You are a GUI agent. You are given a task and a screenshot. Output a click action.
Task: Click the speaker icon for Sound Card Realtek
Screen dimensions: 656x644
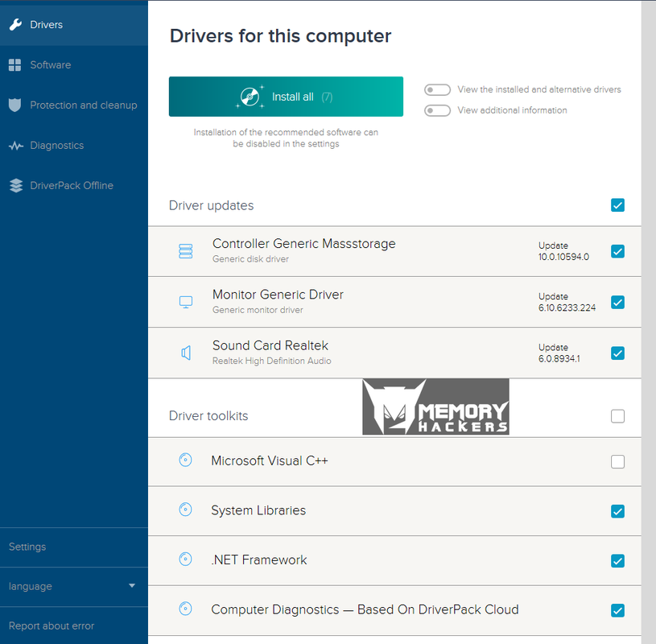point(186,353)
